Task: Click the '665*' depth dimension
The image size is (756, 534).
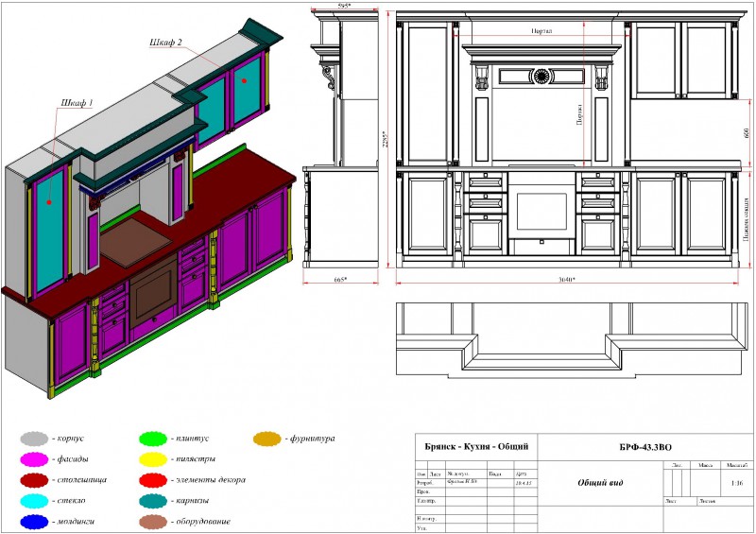Action: (340, 280)
